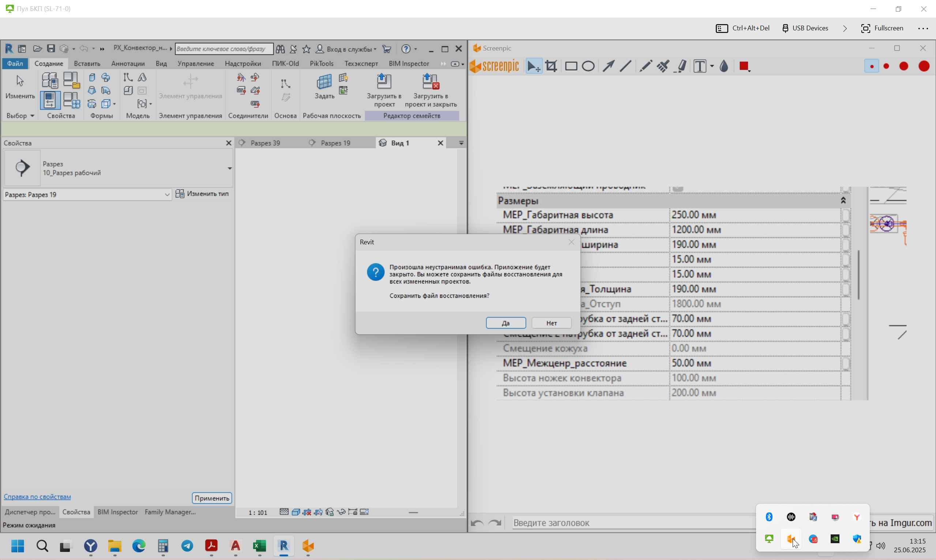Switch to the Вставить ribbon tab
Screen dimensions: 936x560
87,63
